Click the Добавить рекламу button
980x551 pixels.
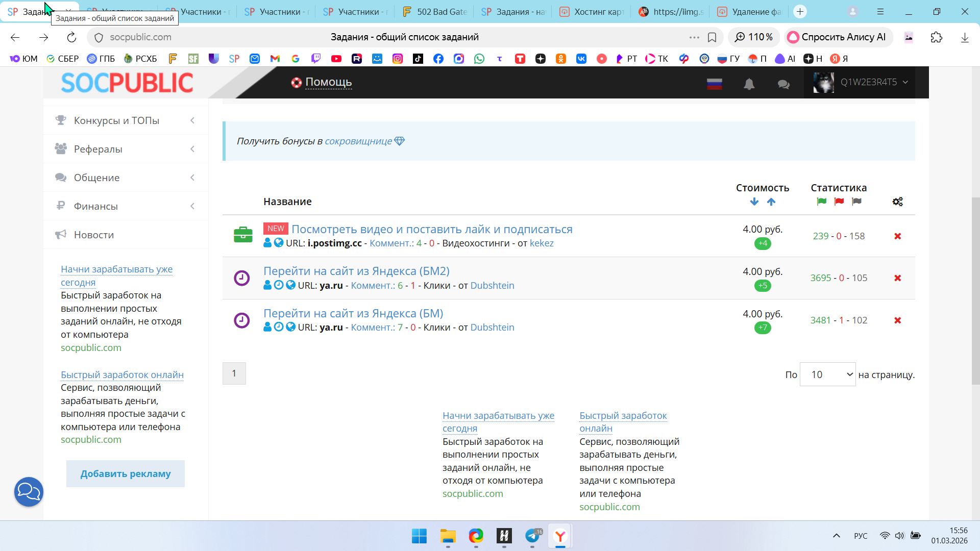point(126,474)
